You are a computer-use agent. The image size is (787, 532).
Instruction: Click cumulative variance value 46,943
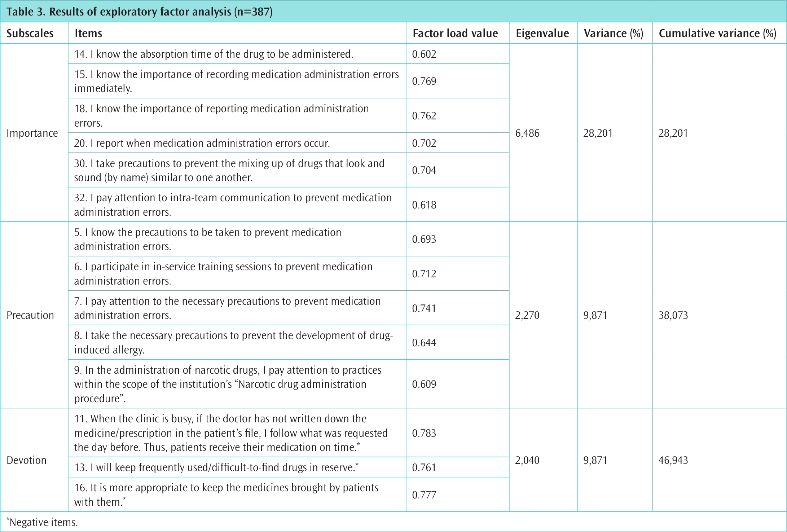tap(673, 460)
